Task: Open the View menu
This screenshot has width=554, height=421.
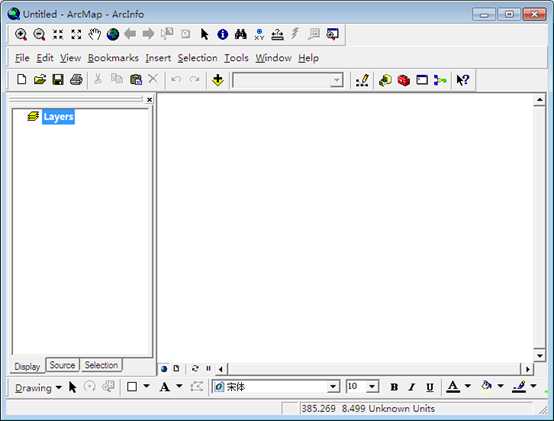Action: point(70,58)
